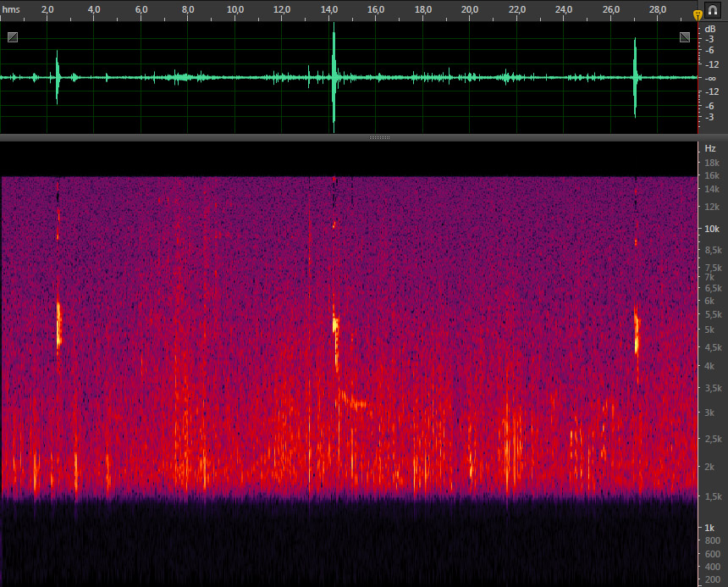Click the -∞ center amplitude label

(710, 79)
